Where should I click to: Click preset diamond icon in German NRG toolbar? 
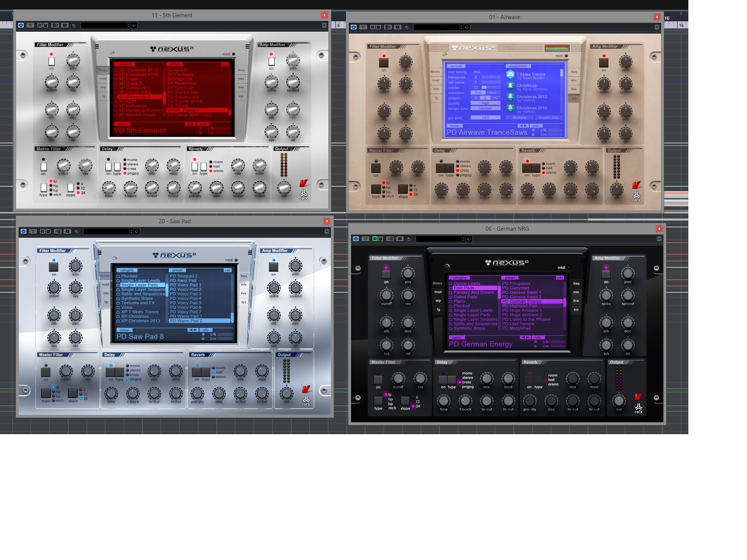coord(469,239)
